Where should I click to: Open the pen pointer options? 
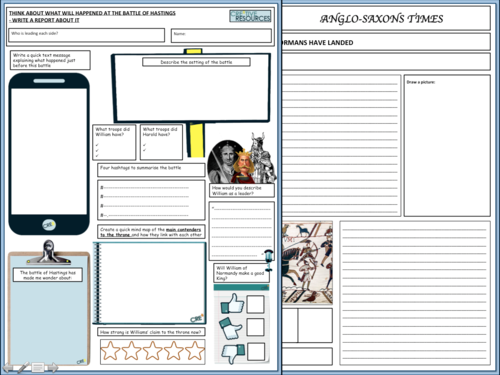coord(23,367)
